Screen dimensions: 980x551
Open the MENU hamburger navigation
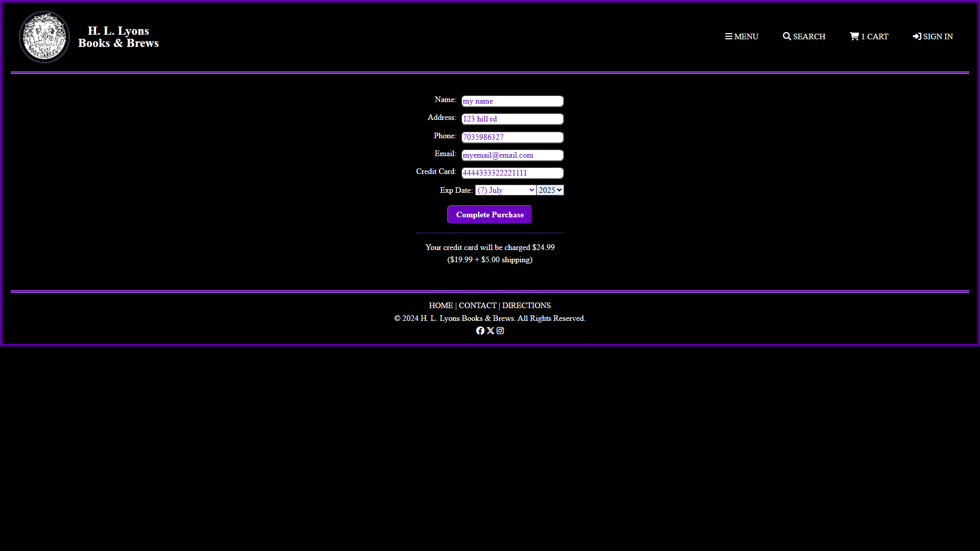742,37
